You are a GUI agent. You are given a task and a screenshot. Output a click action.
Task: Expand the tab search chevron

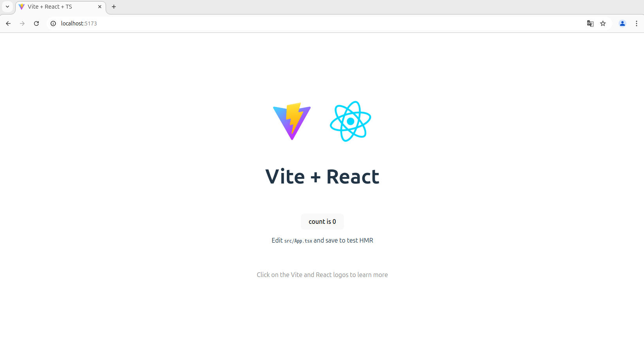7,7
